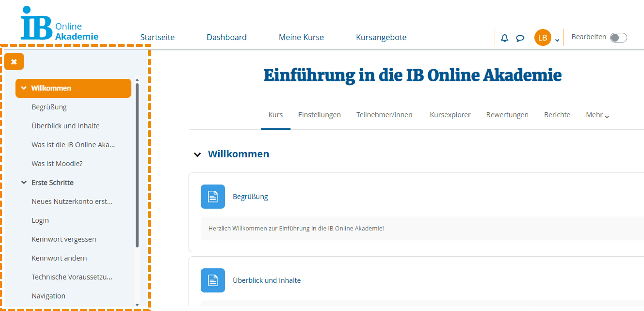Screen dimensions: 644x311
Task: Open the notifications bell
Action: tap(504, 37)
